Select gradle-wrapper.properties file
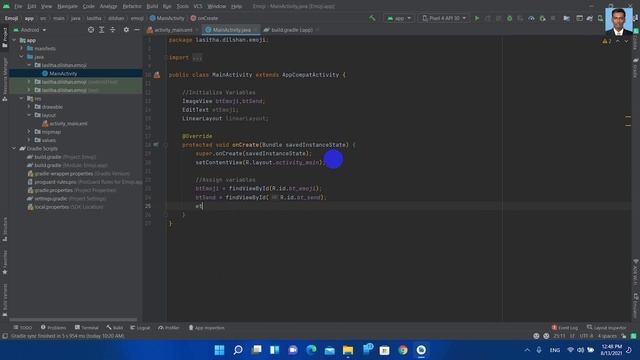The width and height of the screenshot is (640, 360). point(78,173)
